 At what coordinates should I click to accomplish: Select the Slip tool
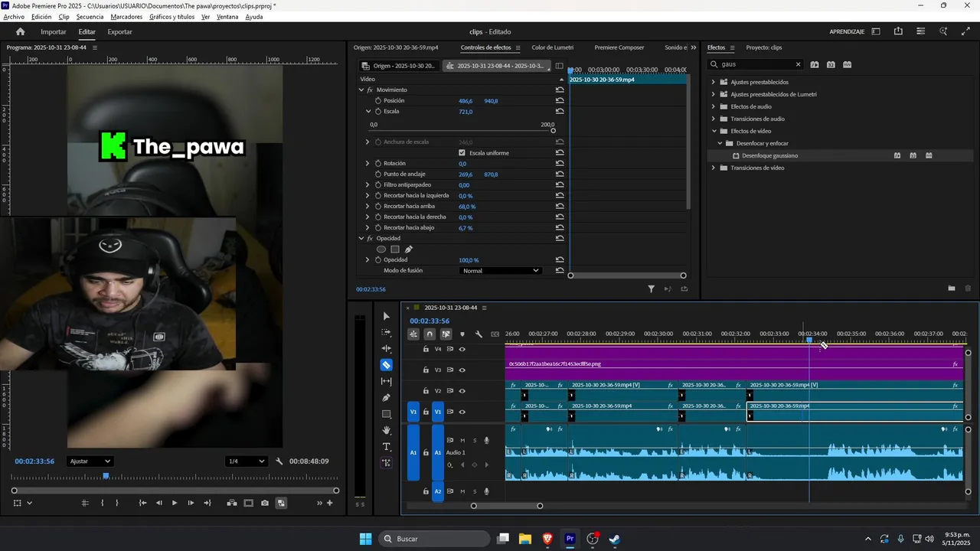(x=386, y=381)
